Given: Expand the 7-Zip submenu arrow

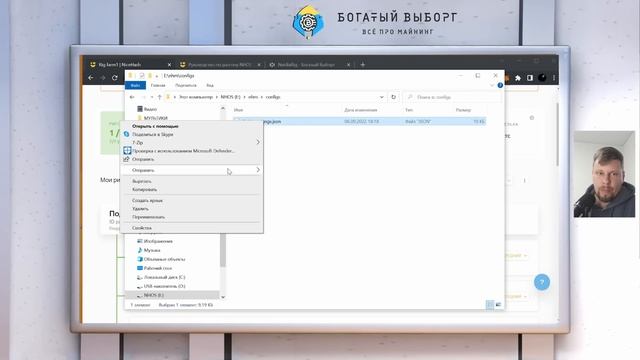Looking at the screenshot, I should pyautogui.click(x=258, y=142).
